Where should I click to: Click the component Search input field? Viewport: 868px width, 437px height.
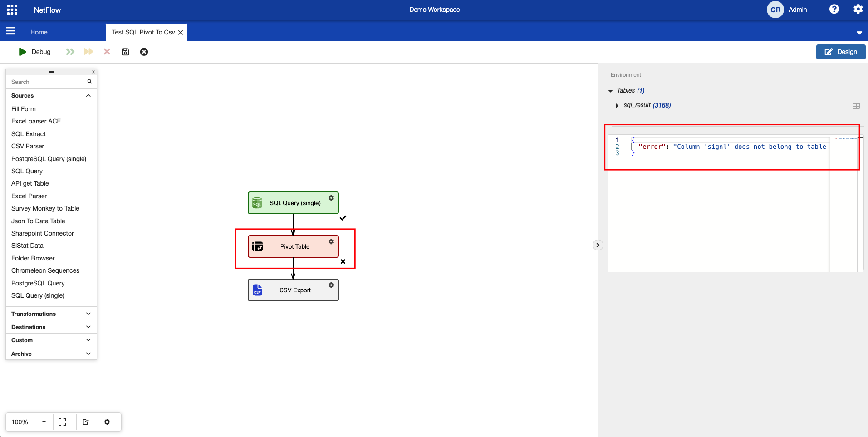48,82
